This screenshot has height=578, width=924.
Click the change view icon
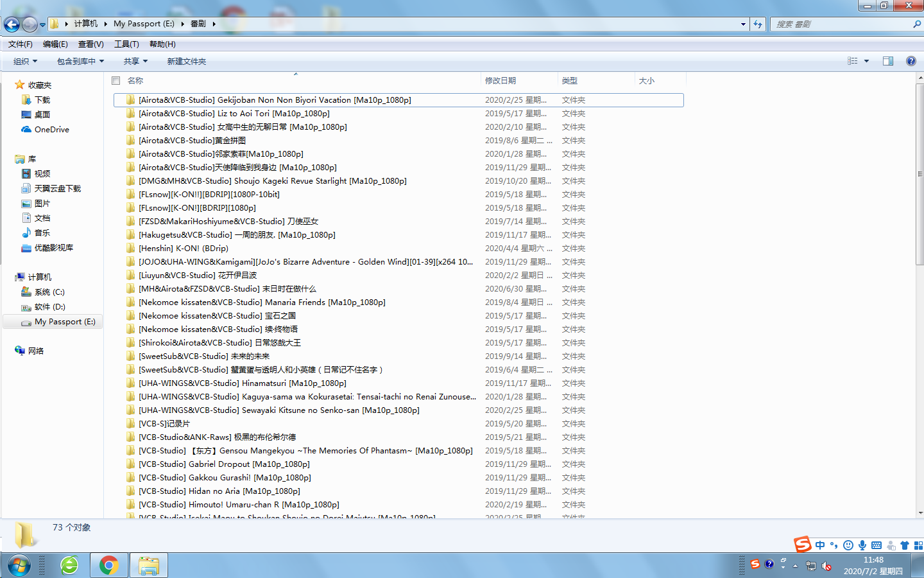[x=852, y=61]
